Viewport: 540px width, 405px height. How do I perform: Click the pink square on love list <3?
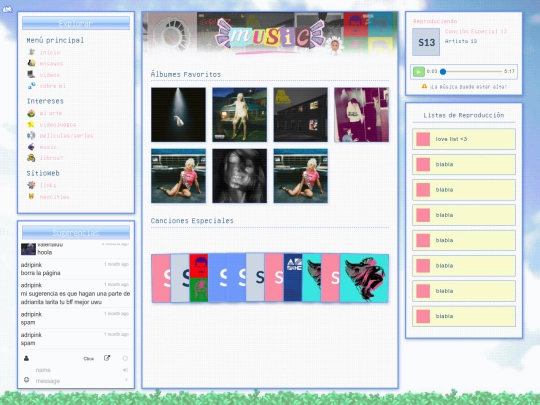pyautogui.click(x=423, y=139)
